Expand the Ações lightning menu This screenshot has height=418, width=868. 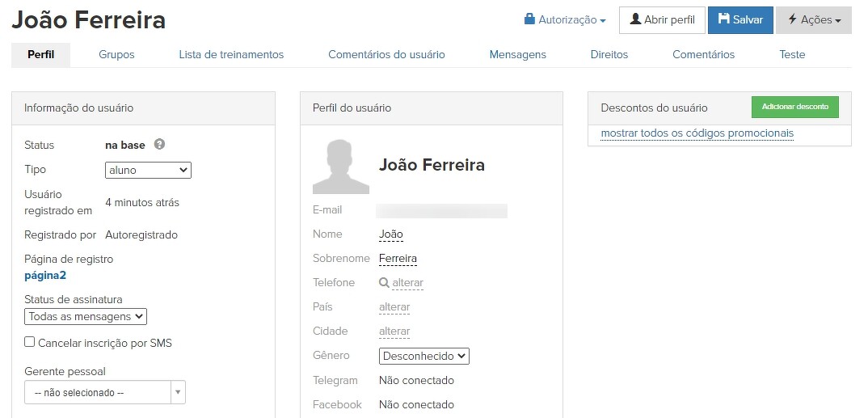click(x=814, y=19)
